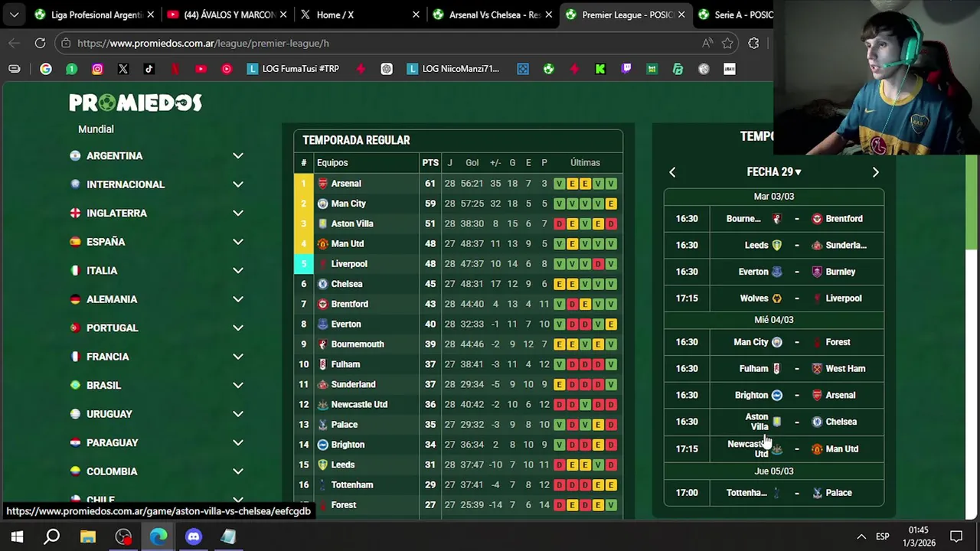
Task: Expand the ESPAÑA section chevron
Action: (238, 242)
